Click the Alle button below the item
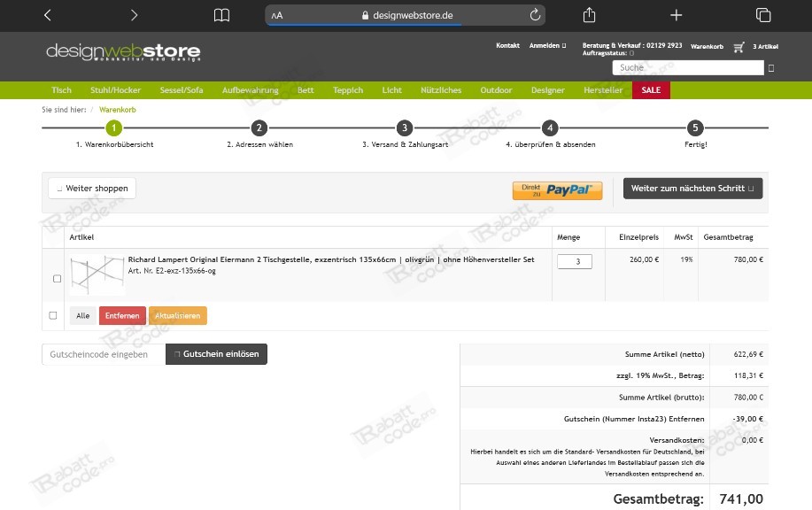 [83, 316]
